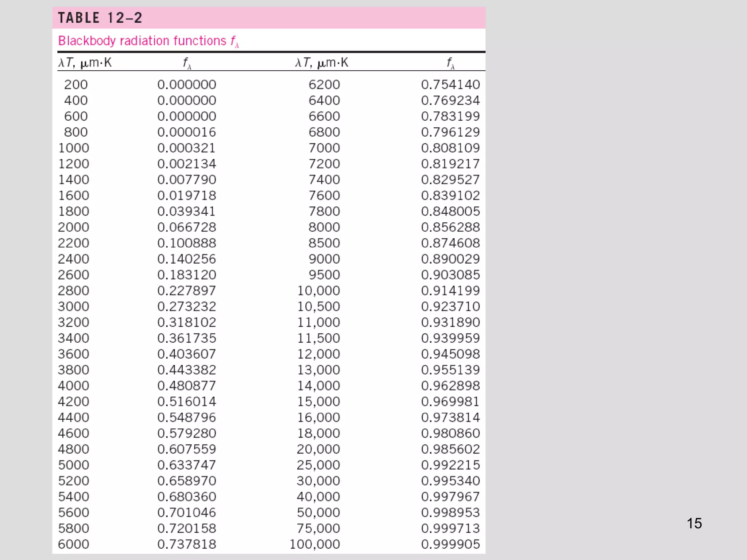
Task: Click the right fλ column header
Action: point(450,63)
